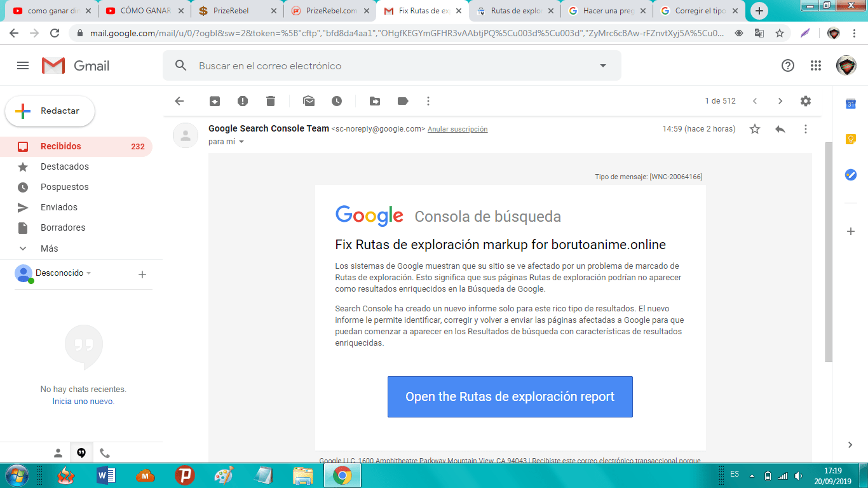Report this email as spam

tap(243, 101)
